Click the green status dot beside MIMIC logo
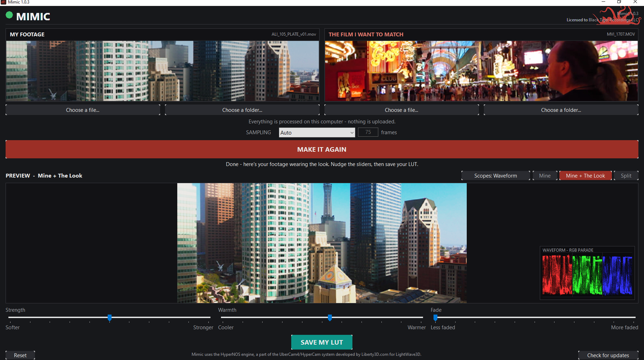This screenshot has height=360, width=644. click(x=9, y=15)
